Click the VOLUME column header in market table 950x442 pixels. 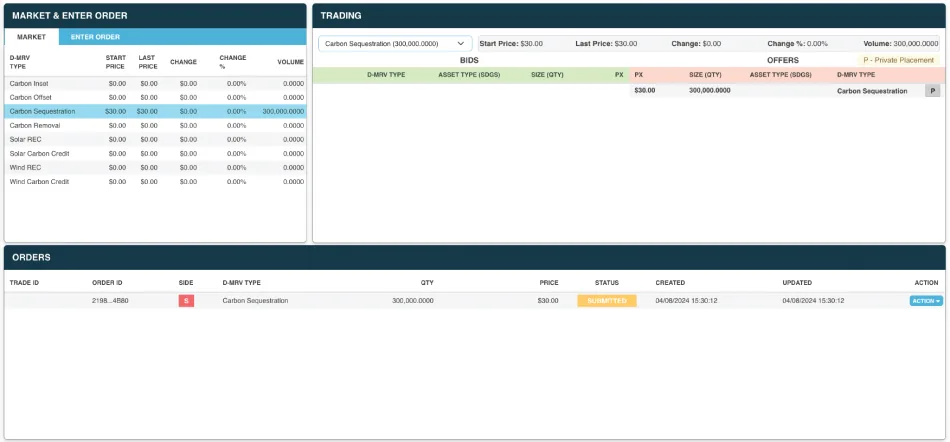point(290,62)
